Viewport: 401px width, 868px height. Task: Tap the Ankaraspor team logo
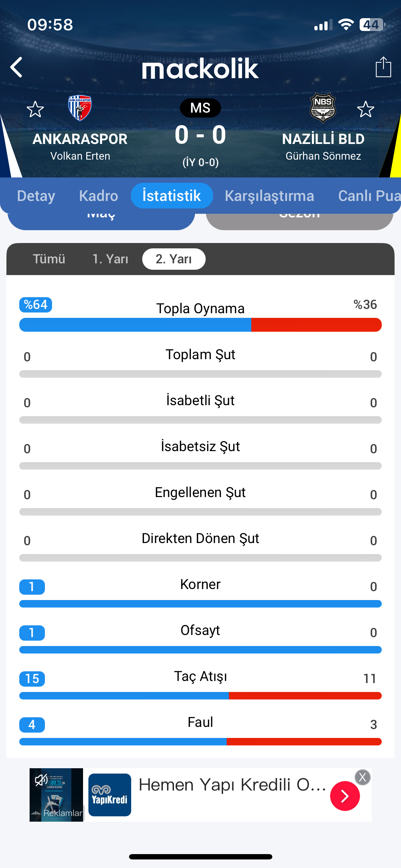79,108
